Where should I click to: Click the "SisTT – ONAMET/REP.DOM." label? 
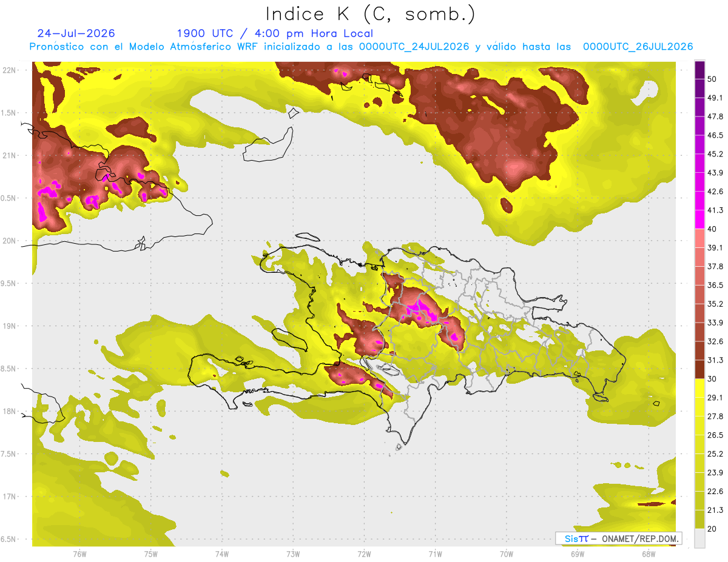[618, 539]
